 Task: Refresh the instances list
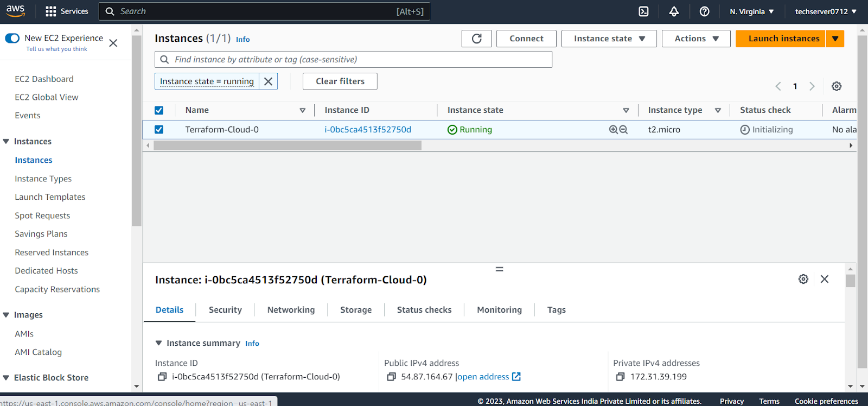[x=476, y=39]
